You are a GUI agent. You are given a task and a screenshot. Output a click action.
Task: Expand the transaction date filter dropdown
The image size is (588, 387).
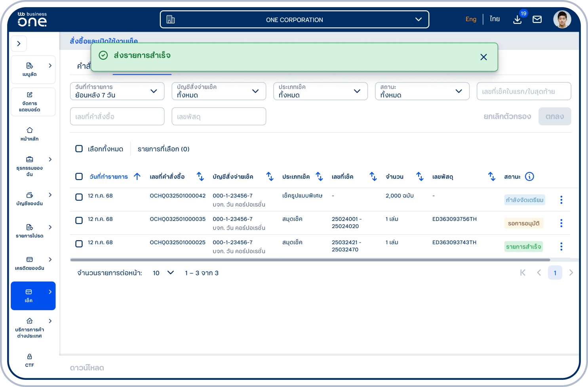point(117,91)
